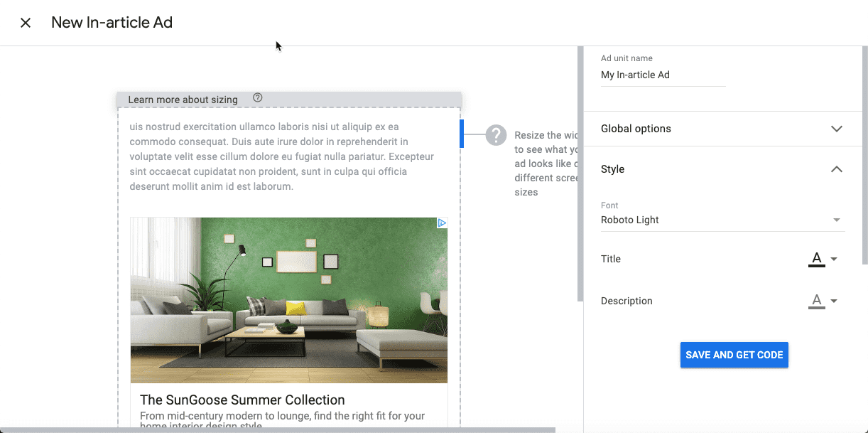Viewport: 868px width, 433px height.
Task: Click the ad headline The SunGoose Summer Collection
Action: 242,400
